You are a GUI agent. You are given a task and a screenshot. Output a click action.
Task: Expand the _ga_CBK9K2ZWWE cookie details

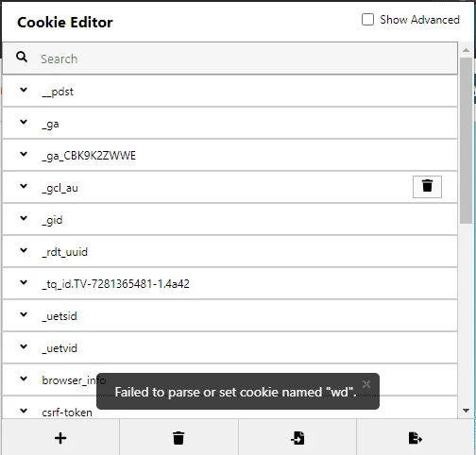coord(229,155)
